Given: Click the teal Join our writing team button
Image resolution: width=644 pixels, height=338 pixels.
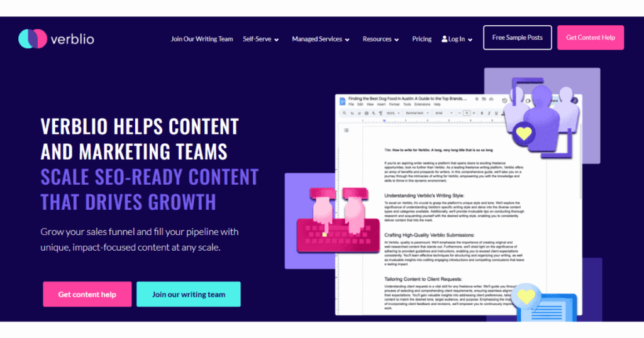Looking at the screenshot, I should [188, 294].
